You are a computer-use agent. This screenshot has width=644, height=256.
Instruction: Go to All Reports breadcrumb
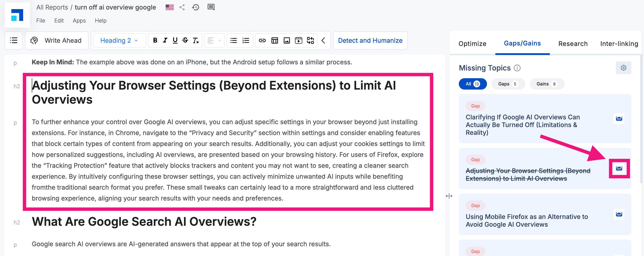[52, 7]
